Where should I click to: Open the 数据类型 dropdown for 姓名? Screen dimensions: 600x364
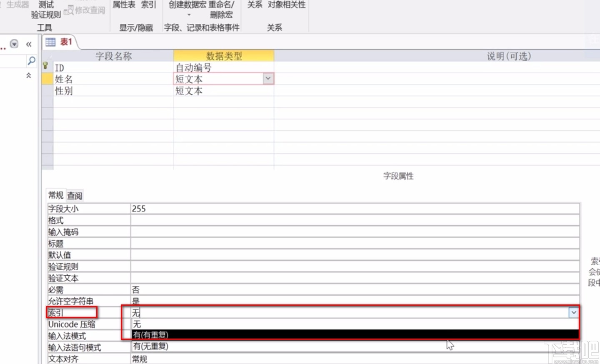pos(268,79)
